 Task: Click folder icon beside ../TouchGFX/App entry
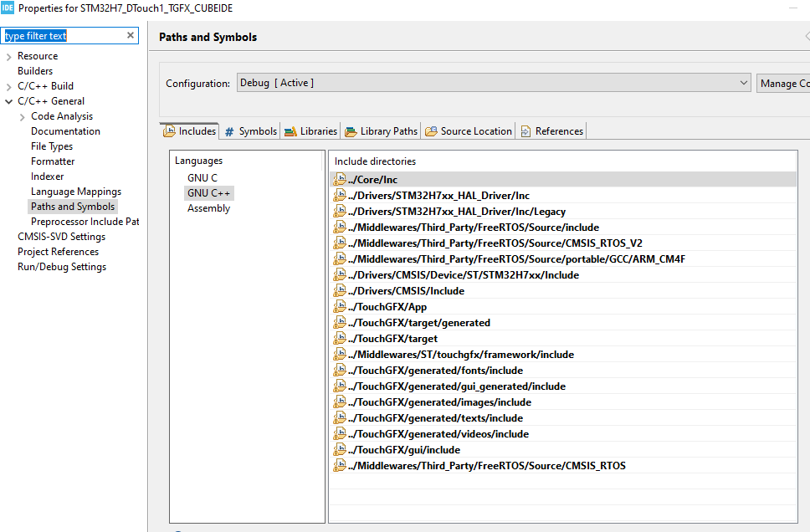pos(339,306)
